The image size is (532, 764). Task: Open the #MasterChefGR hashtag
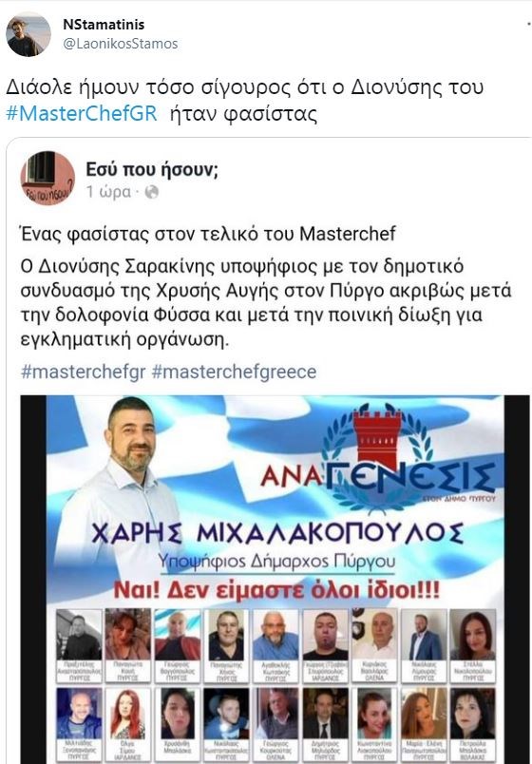pyautogui.click(x=82, y=113)
